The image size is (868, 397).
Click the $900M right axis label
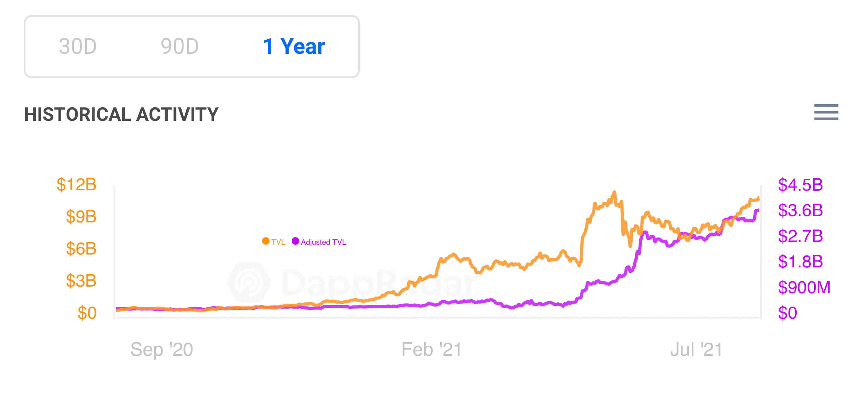pos(804,288)
